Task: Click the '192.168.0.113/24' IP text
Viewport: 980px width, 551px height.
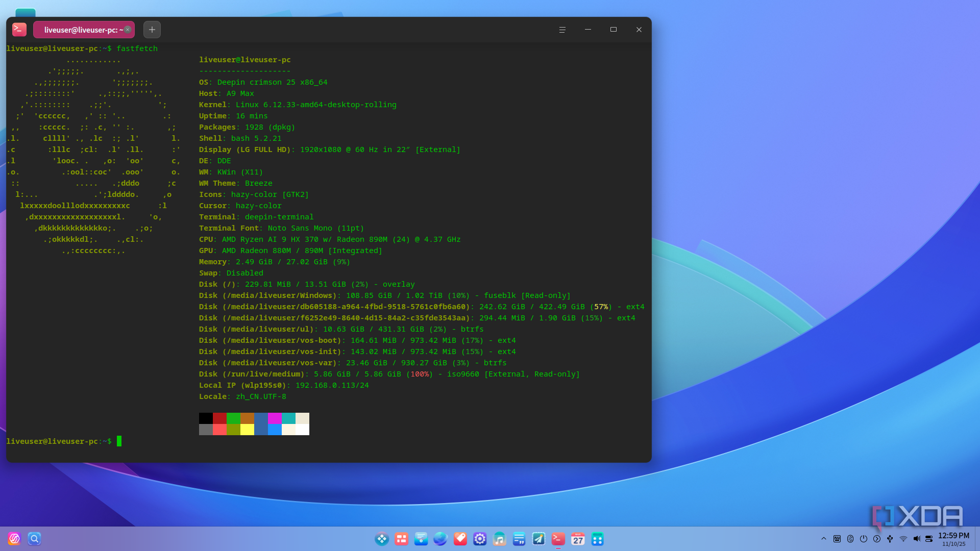Action: coord(332,385)
